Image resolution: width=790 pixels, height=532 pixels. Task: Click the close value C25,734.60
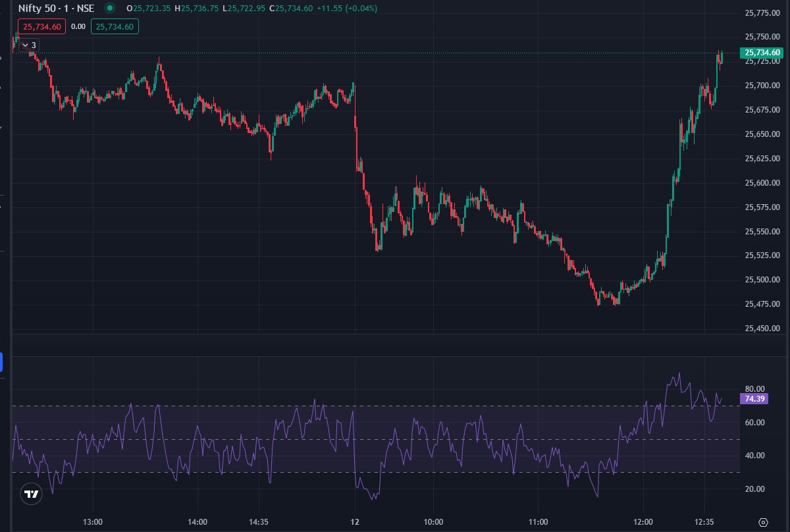[291, 9]
